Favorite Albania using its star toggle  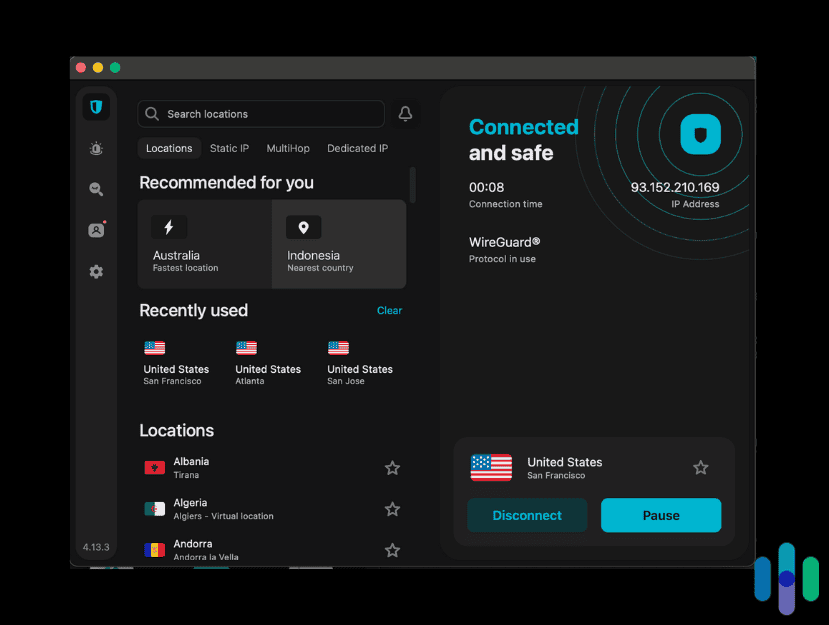[x=392, y=467]
